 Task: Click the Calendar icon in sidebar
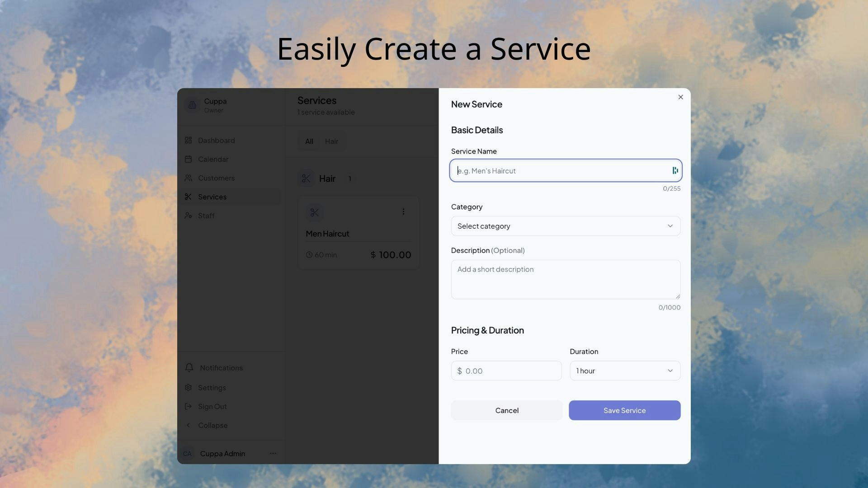click(x=188, y=159)
